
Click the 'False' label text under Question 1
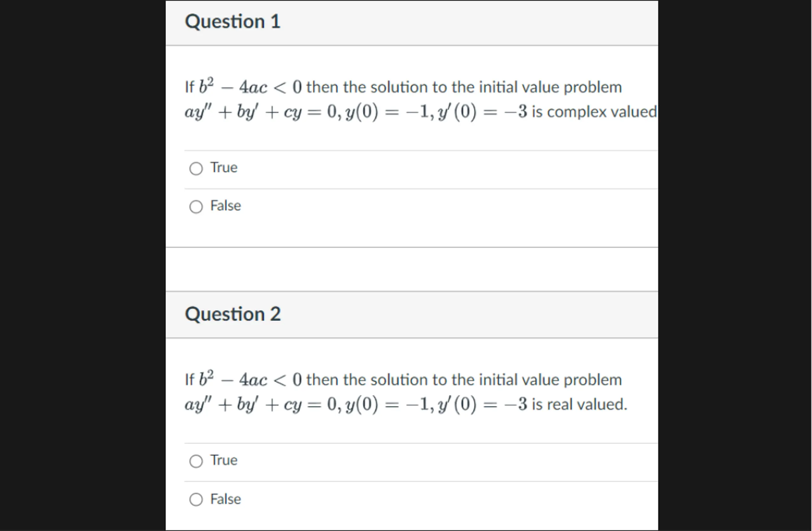(226, 206)
